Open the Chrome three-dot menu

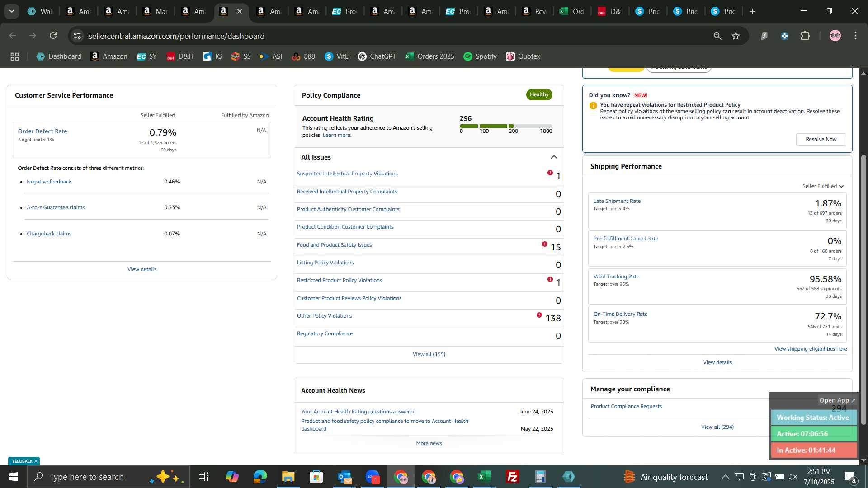[x=856, y=36]
